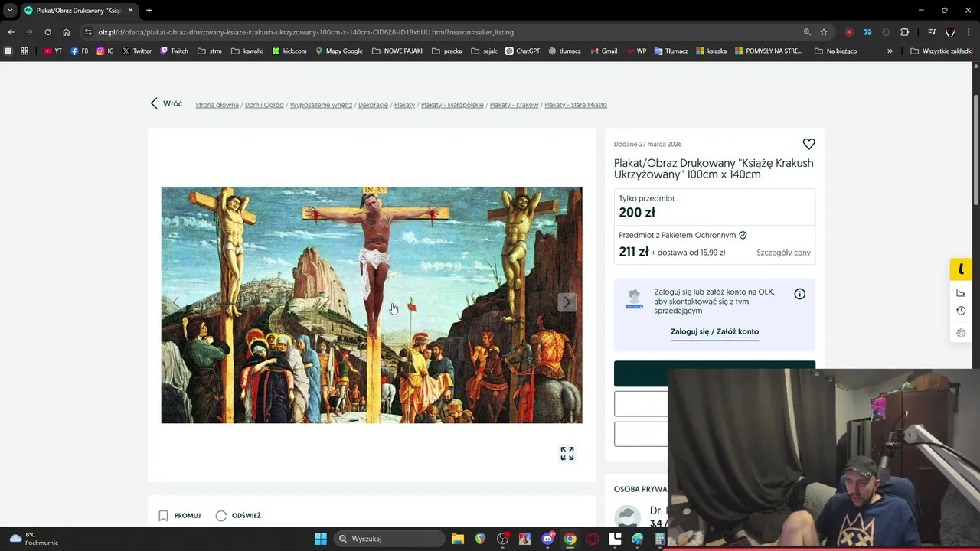This screenshot has width=980, height=551.
Task: Open the YT bookmark
Action: click(x=53, y=51)
